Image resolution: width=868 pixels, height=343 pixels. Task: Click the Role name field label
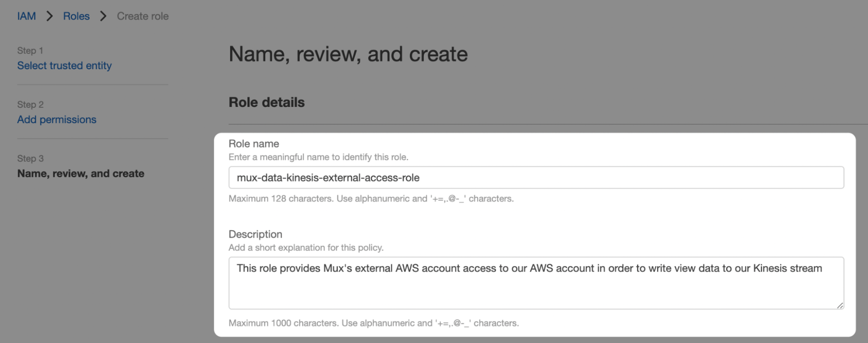(x=254, y=144)
